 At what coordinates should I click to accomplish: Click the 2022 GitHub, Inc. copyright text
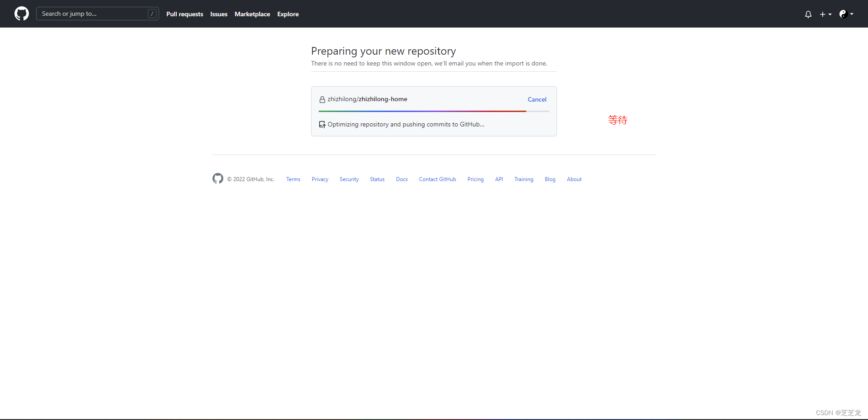251,179
